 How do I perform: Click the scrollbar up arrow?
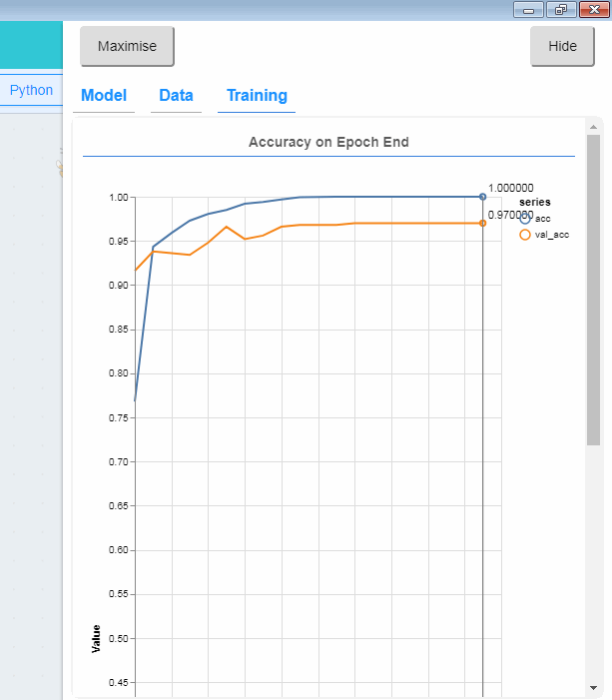pos(593,127)
